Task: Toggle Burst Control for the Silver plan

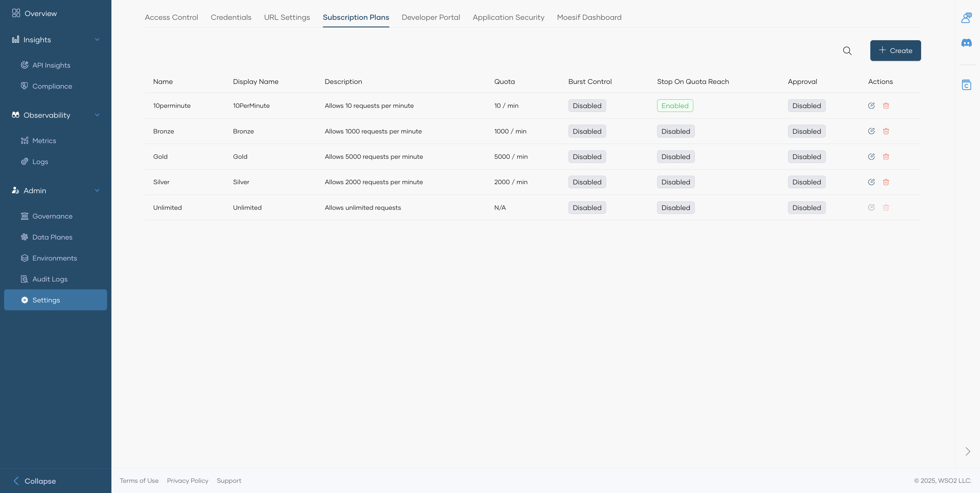Action: pos(587,182)
